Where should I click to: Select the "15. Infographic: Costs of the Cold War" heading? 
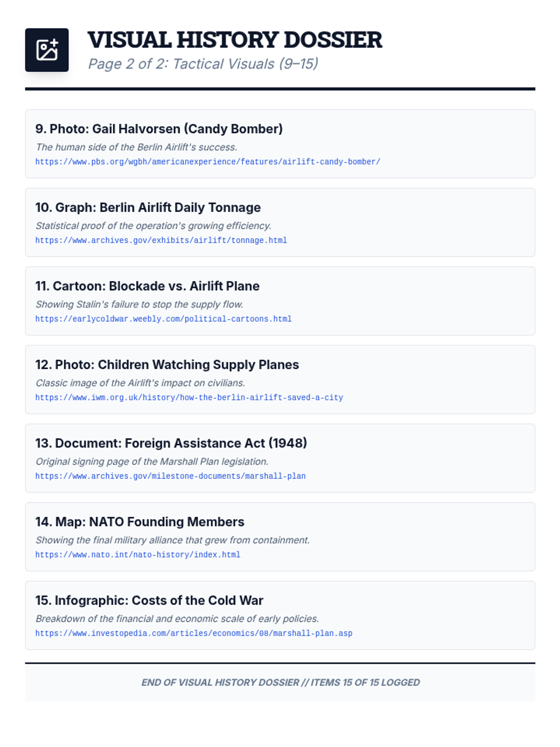click(149, 600)
